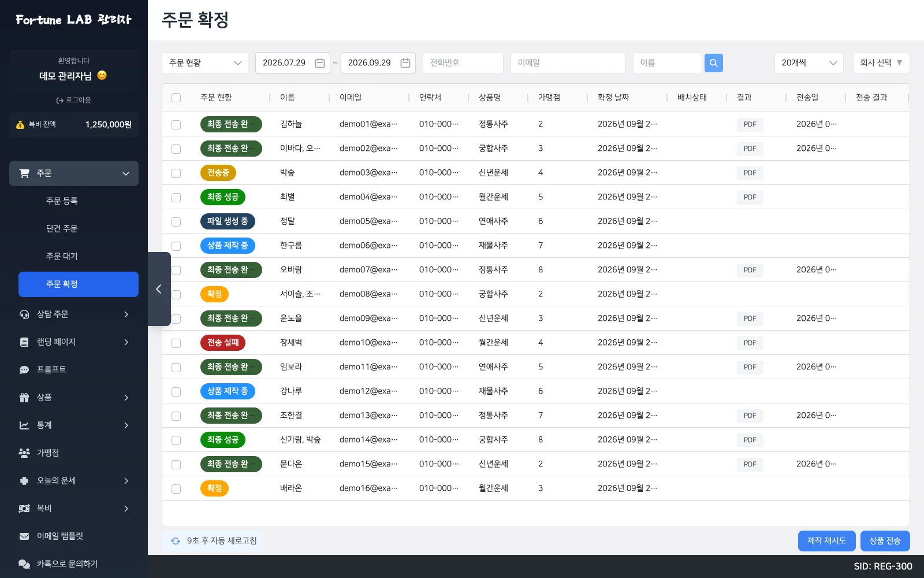Image resolution: width=924 pixels, height=578 pixels.
Task: Check the row for 박숲
Action: point(176,173)
